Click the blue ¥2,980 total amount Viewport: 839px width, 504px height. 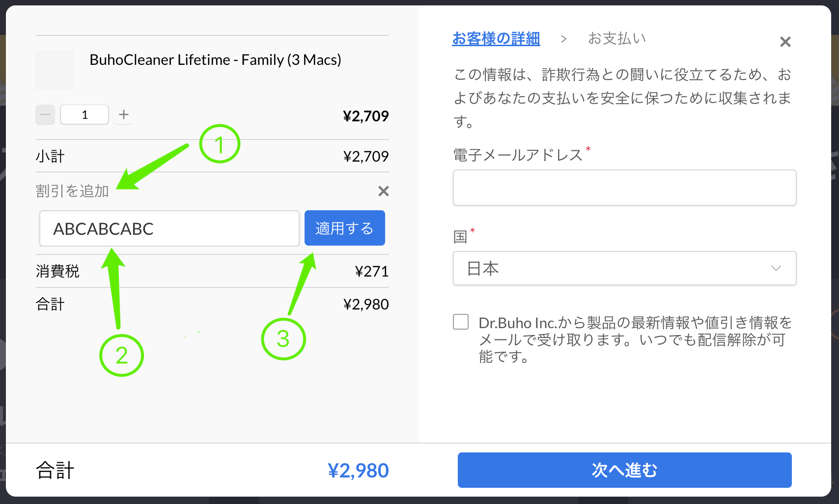[358, 471]
